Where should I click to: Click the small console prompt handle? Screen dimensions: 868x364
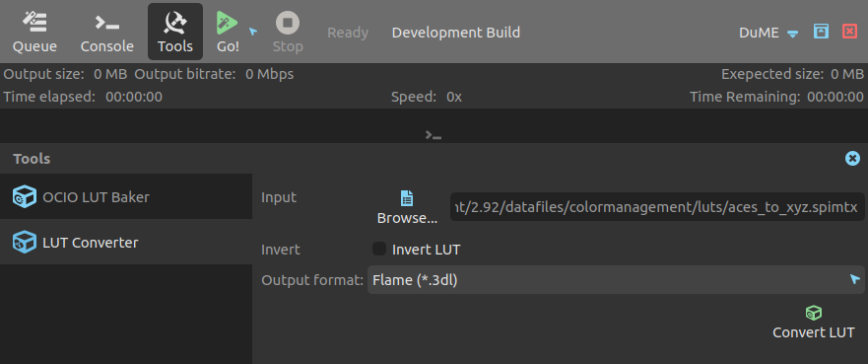pyautogui.click(x=433, y=134)
